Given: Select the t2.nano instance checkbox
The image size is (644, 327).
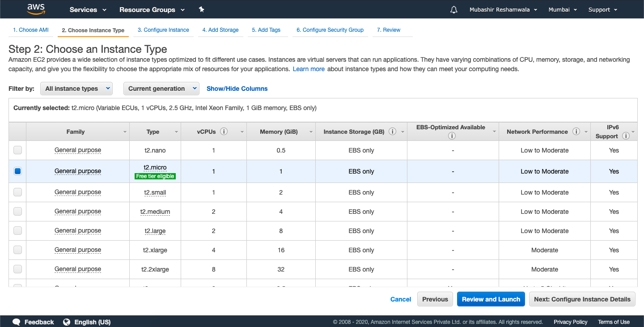Looking at the screenshot, I should click(17, 150).
